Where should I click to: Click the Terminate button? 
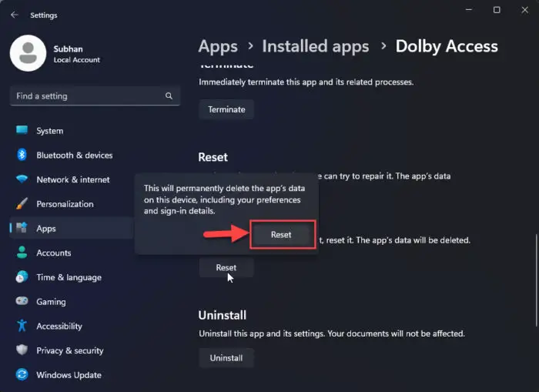226,109
